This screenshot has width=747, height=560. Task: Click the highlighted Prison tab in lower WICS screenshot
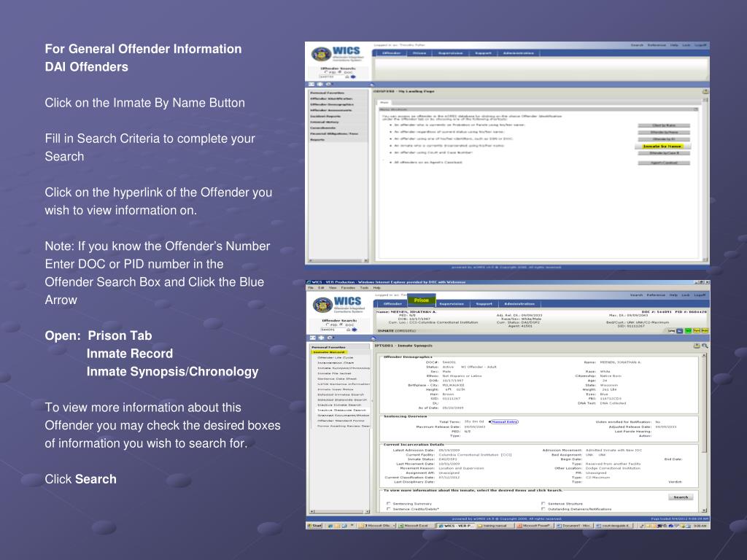click(x=421, y=300)
